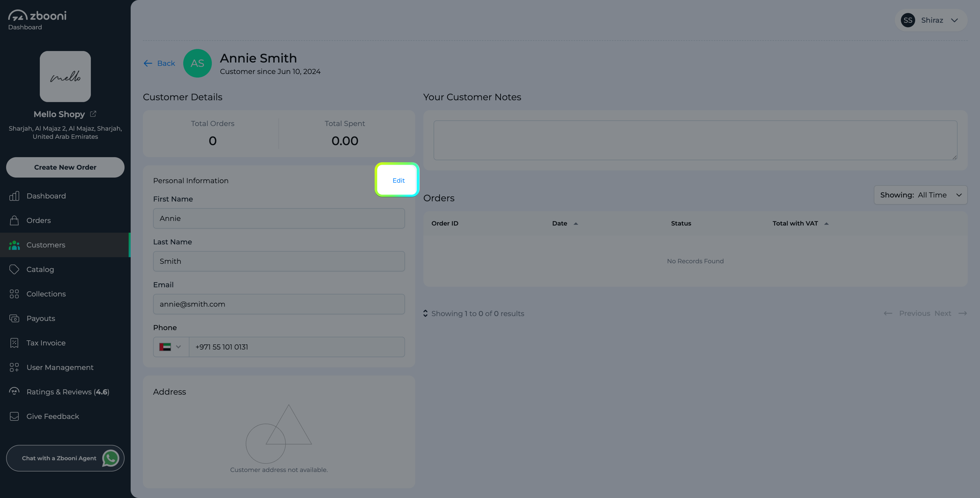Click Customer address not available text
This screenshot has width=980, height=498.
[279, 470]
